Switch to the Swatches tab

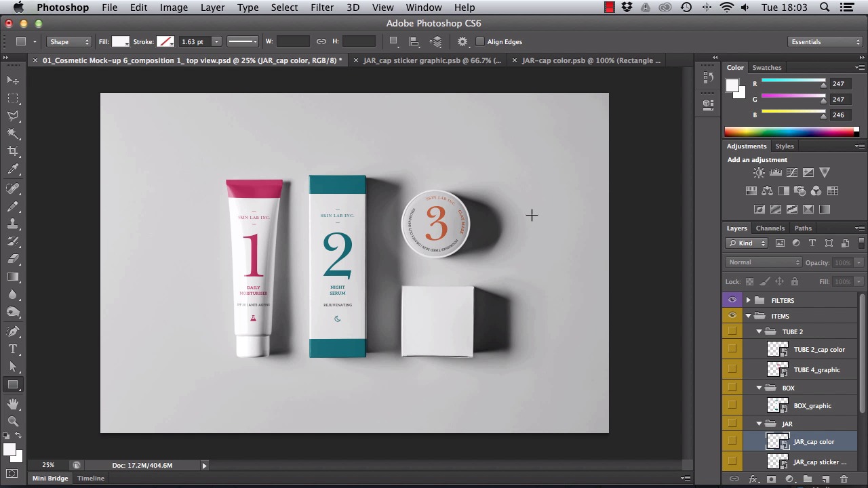(767, 68)
